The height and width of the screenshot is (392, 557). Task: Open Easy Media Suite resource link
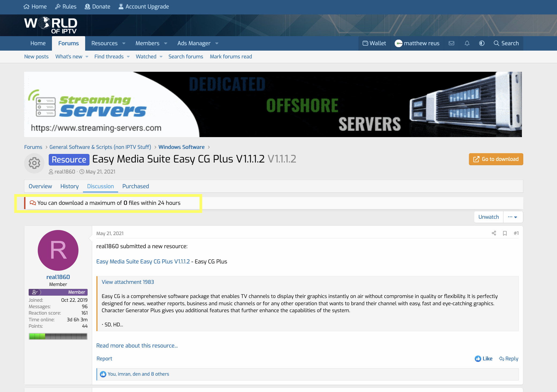143,261
